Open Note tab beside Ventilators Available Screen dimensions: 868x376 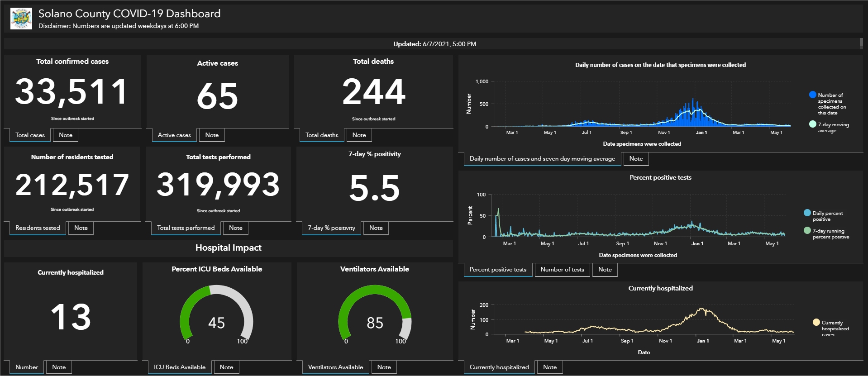[x=384, y=367]
